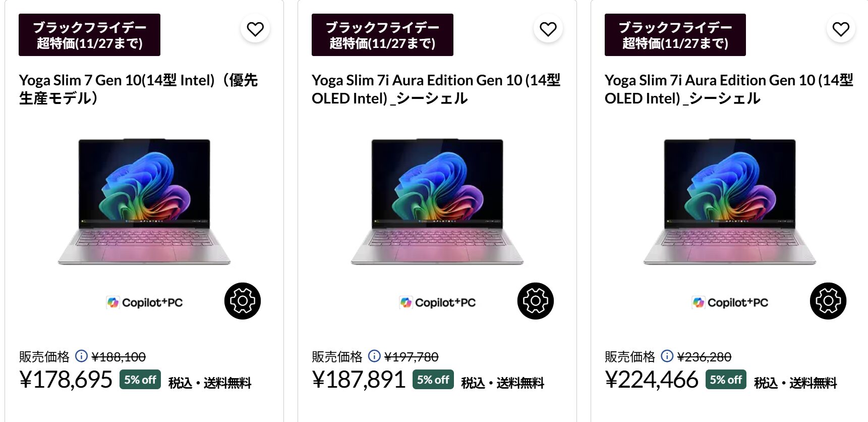Toggle favorite for the middle Aura Edition laptop

[x=547, y=29]
